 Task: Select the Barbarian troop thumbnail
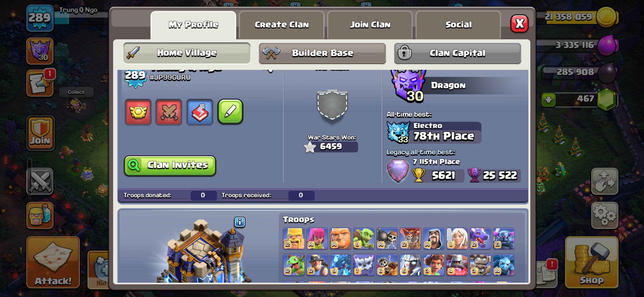pyautogui.click(x=294, y=239)
